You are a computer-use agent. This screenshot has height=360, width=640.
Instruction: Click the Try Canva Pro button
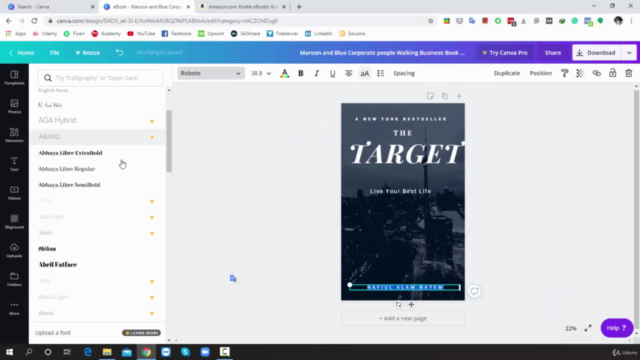505,53
